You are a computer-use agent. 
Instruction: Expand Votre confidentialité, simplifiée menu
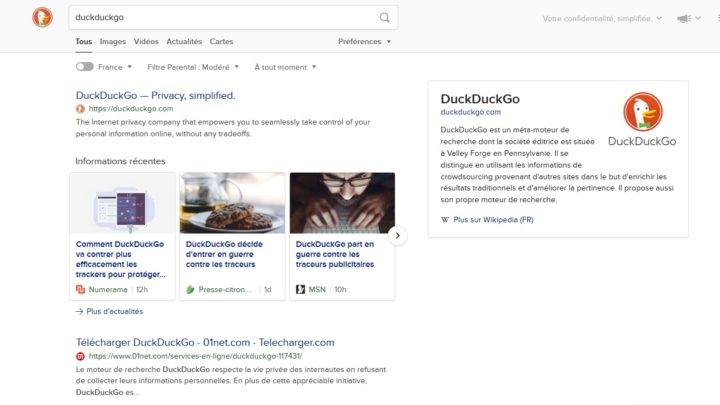pyautogui.click(x=602, y=18)
